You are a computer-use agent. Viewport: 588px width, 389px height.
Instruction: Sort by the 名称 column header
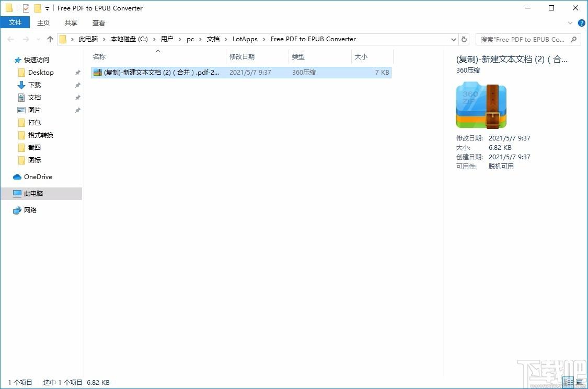point(158,56)
